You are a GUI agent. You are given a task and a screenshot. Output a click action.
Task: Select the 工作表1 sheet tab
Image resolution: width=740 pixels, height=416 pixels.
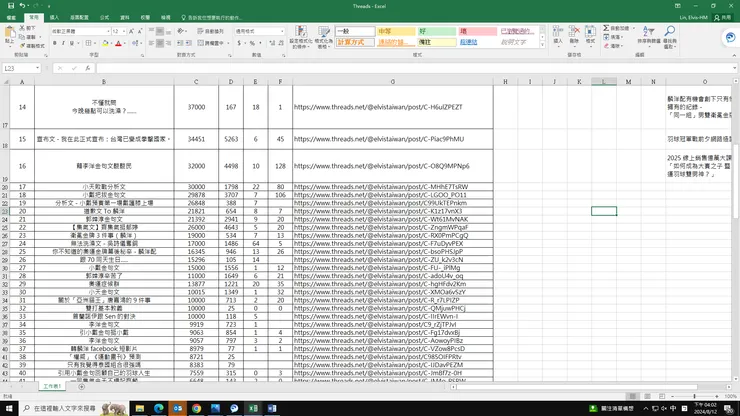click(x=52, y=387)
